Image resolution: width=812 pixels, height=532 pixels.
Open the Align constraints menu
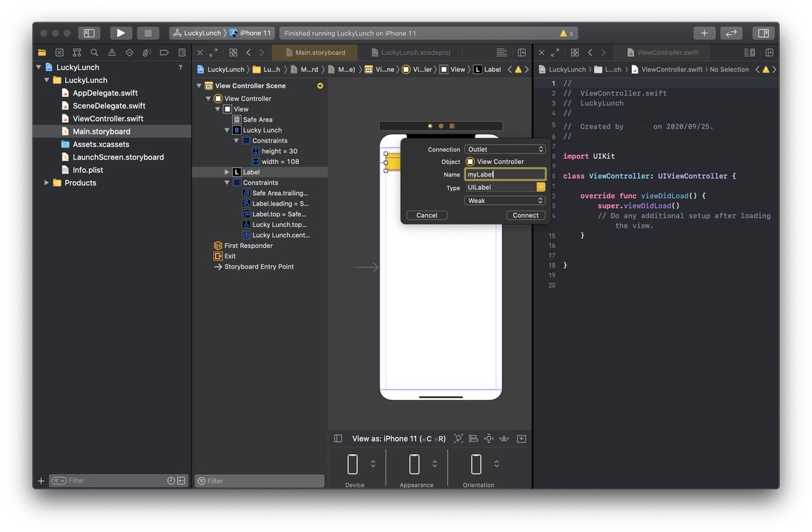(x=473, y=439)
